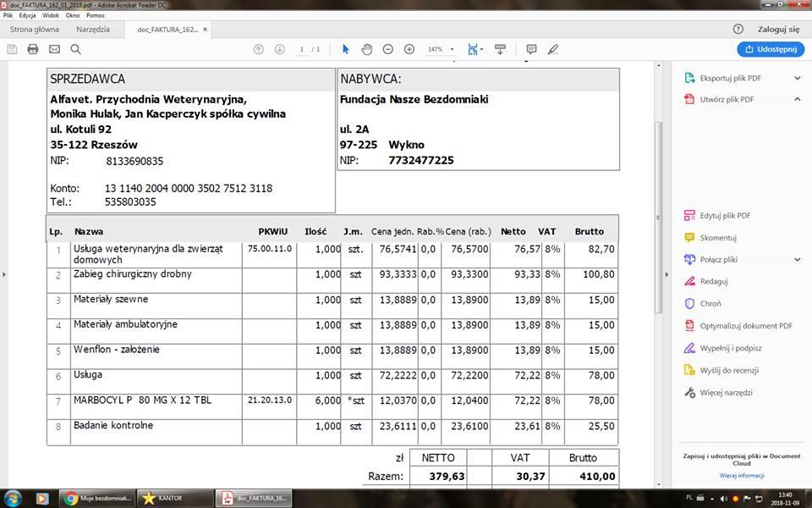This screenshot has width=812, height=508.
Task: Open KANTOR taskbar item
Action: (x=175, y=499)
